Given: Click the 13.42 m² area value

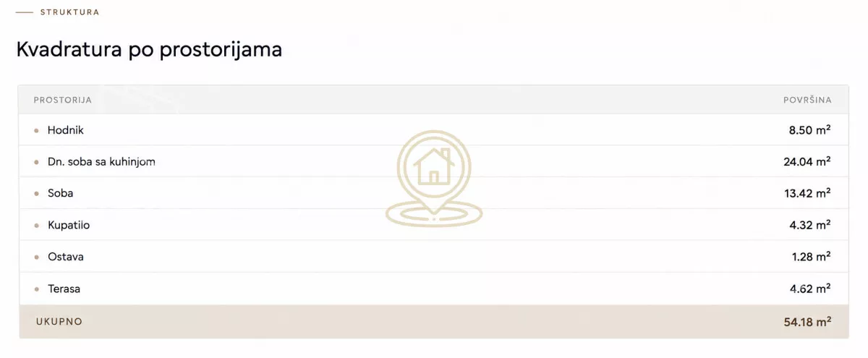Looking at the screenshot, I should [807, 193].
